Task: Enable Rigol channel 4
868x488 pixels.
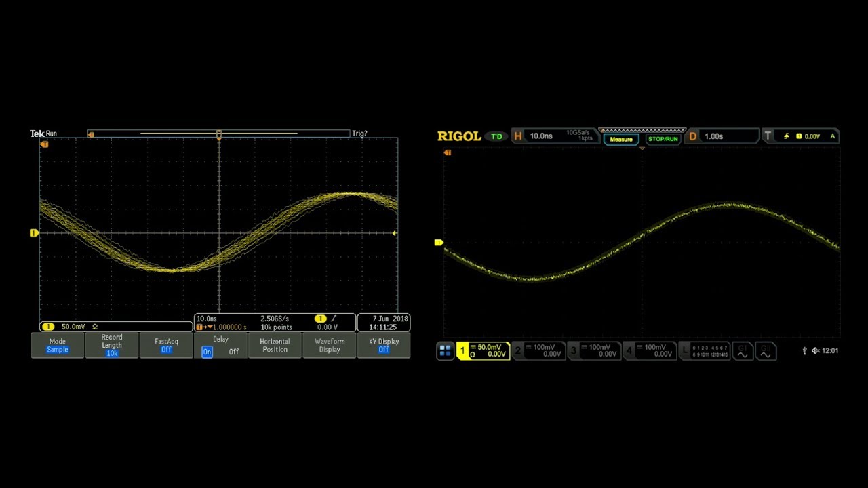Action: pos(649,350)
